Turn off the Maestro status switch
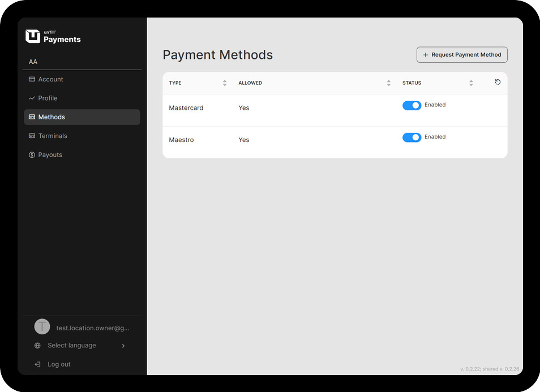 click(x=412, y=137)
